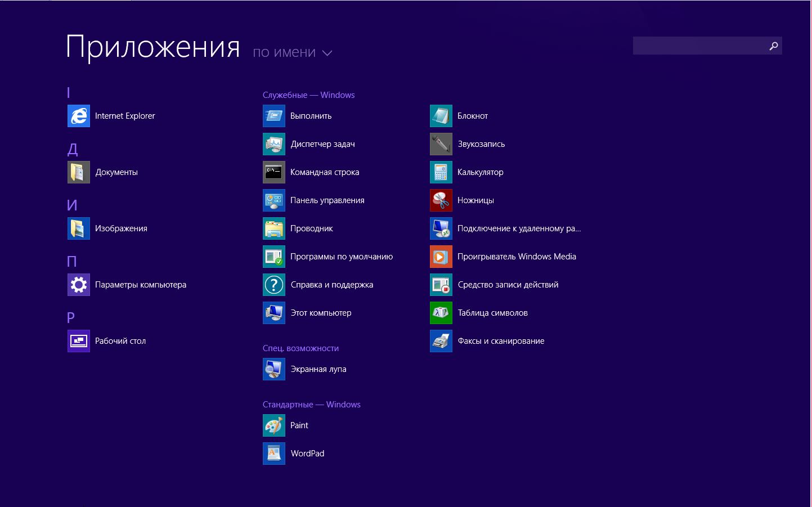Click the 'Диспетчер задач' label
Screen dimensions: 812x507
(x=322, y=144)
